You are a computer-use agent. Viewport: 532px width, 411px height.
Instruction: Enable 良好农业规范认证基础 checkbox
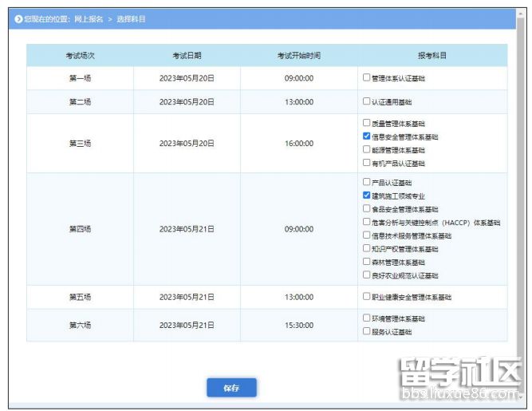click(367, 275)
